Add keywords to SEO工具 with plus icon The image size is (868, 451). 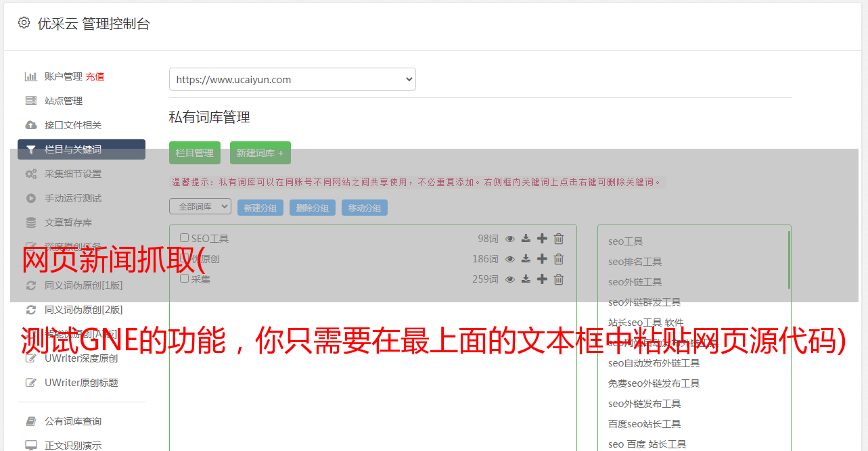542,239
